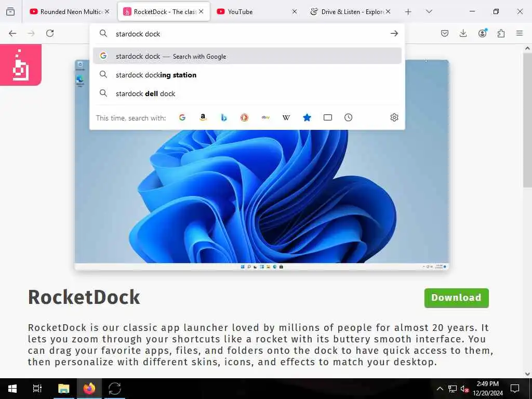Screen dimensions: 532x399
Task: Open Firefox View from tab bar
Action: pos(10,11)
